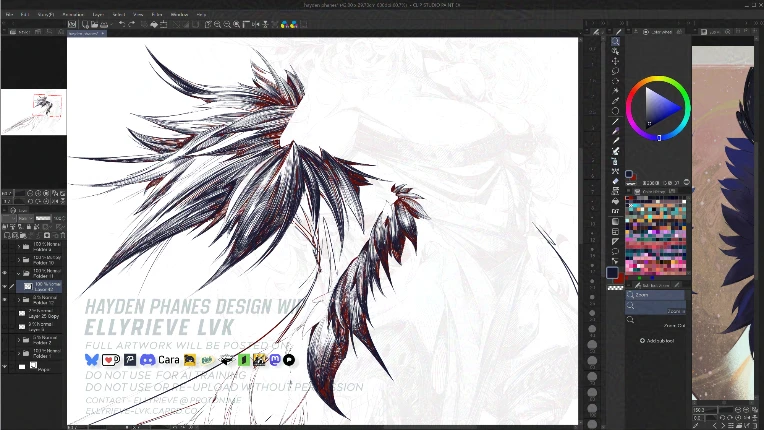Select the Move layer tool
Image resolution: width=764 pixels, height=430 pixels.
click(615, 61)
